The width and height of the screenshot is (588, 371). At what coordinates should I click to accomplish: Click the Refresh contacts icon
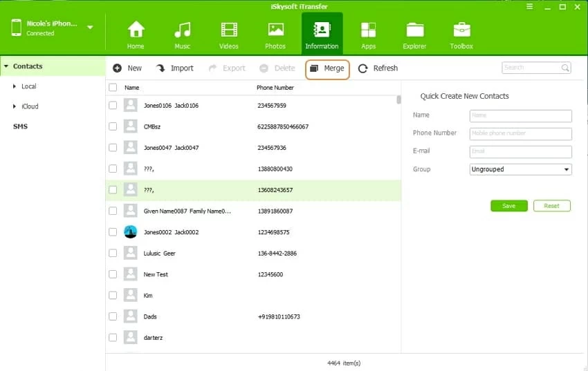pos(363,68)
